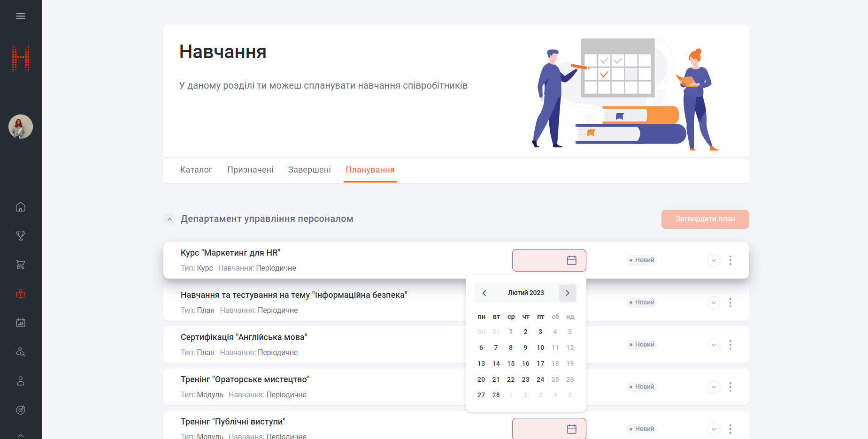The width and height of the screenshot is (868, 439).
Task: Go to next month in calendar
Action: (x=567, y=293)
